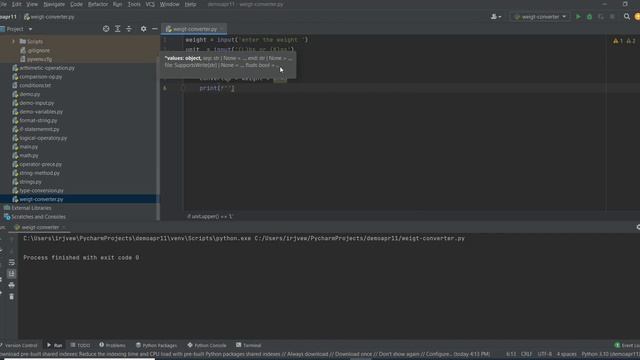
Task: Click the green Run button in toolbar
Action: point(578,17)
